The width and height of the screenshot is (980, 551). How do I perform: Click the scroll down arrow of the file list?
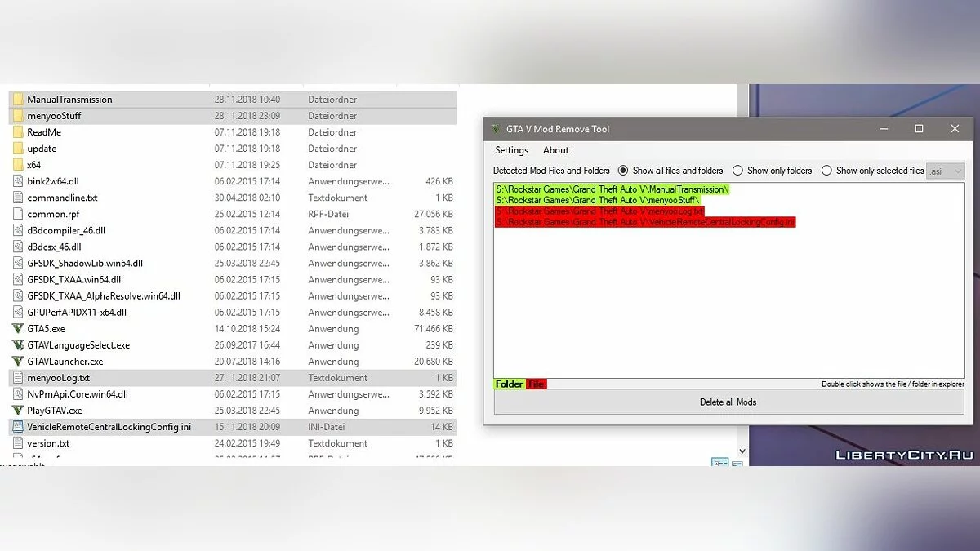[742, 451]
